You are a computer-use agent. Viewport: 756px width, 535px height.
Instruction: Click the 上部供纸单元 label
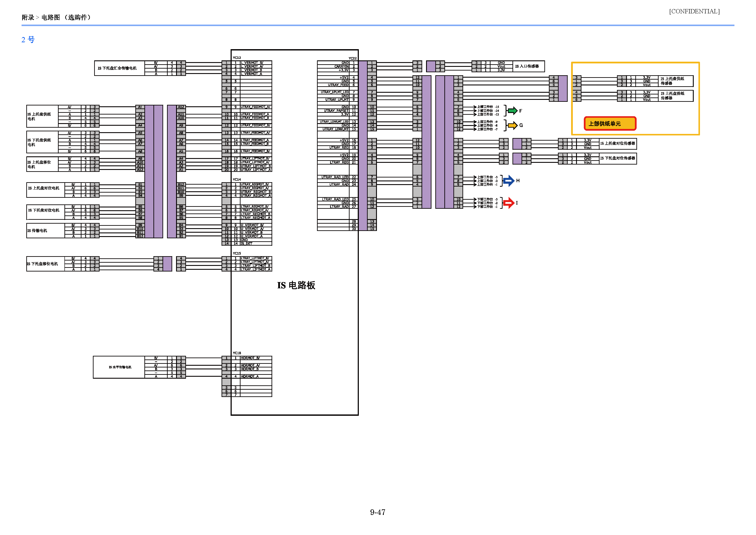(610, 124)
